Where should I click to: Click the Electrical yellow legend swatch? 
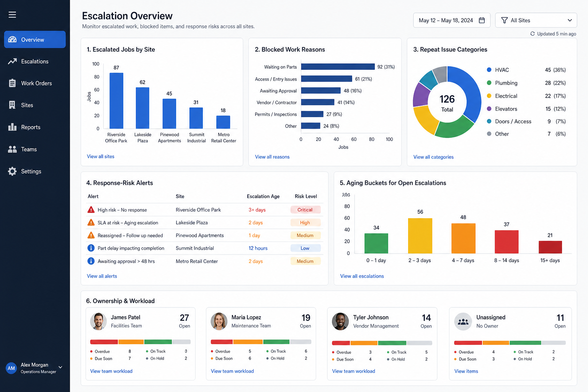pyautogui.click(x=489, y=96)
